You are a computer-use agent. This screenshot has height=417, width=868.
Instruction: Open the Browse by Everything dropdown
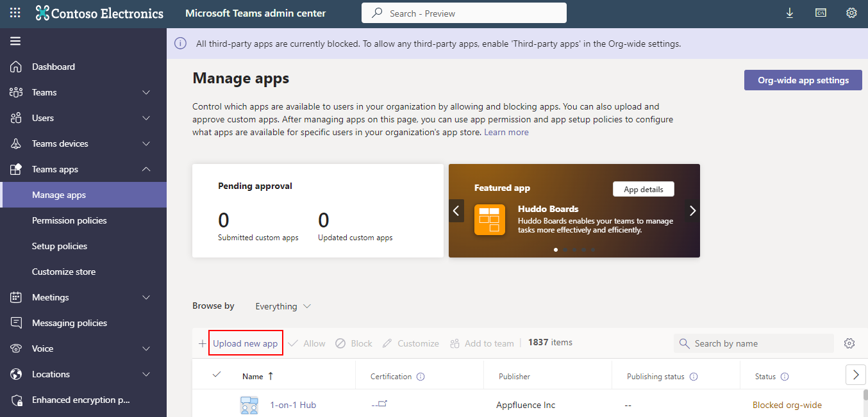click(x=283, y=306)
